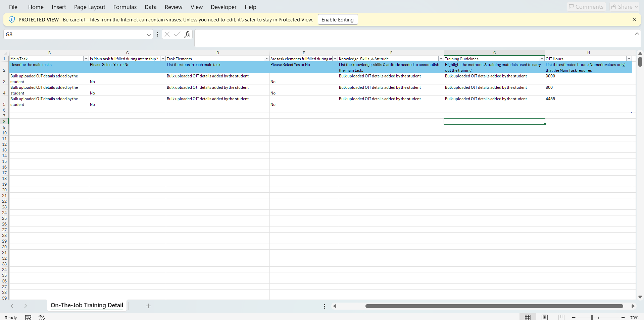The image size is (644, 320).
Task: Open the OJT Hours filter dropdown
Action: [x=629, y=59]
